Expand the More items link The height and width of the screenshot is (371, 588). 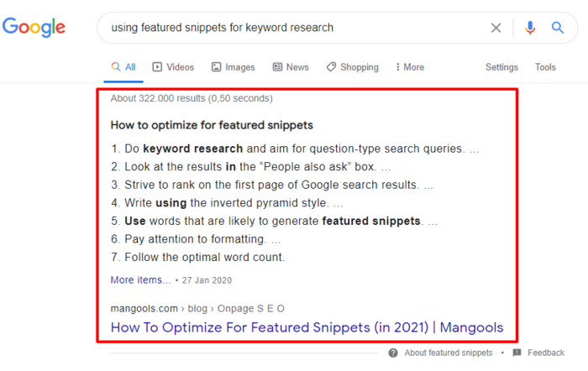click(140, 280)
